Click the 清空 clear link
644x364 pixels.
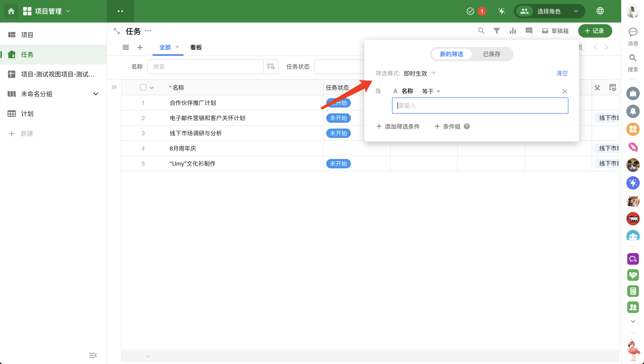pyautogui.click(x=561, y=73)
